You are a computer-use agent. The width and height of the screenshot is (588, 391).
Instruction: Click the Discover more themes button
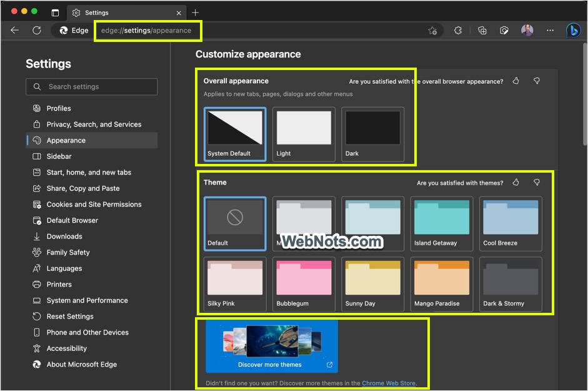(x=271, y=347)
